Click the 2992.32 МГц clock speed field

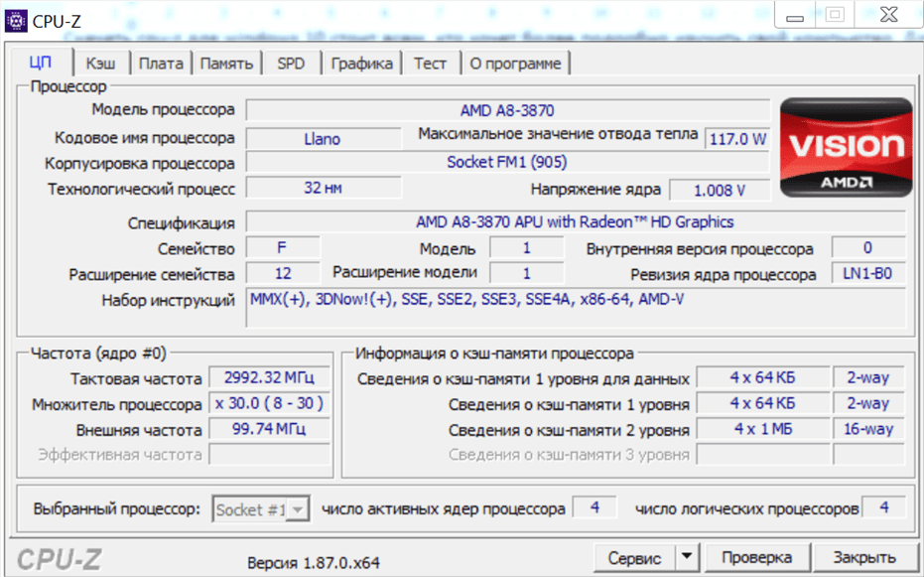(x=269, y=378)
